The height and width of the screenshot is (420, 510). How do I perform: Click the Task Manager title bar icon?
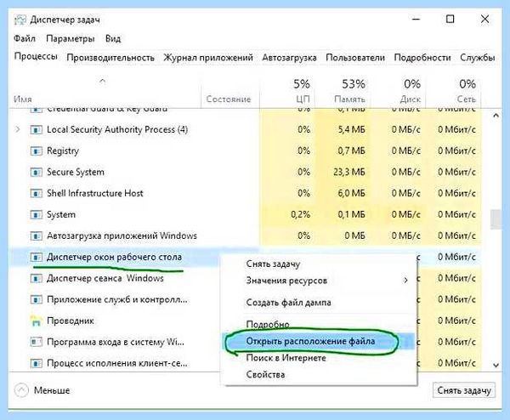coord(20,20)
